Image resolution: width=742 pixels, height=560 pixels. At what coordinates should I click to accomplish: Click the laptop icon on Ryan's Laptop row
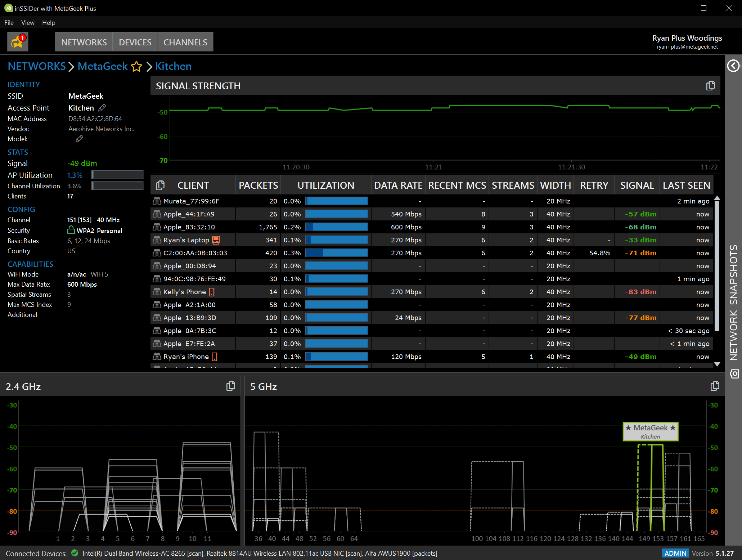point(216,240)
